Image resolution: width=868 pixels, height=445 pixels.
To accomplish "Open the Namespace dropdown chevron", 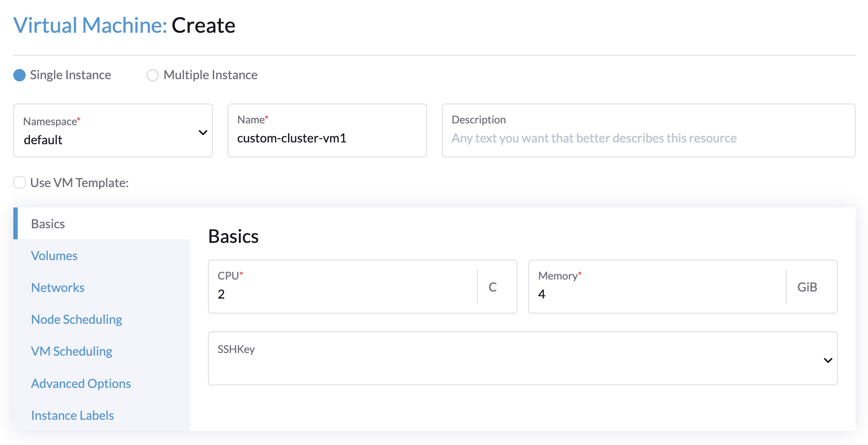I will click(203, 132).
